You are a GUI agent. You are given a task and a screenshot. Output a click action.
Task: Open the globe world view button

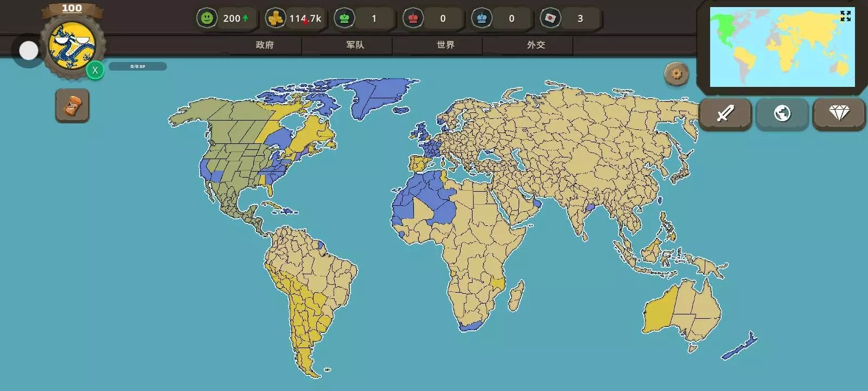[x=782, y=113]
